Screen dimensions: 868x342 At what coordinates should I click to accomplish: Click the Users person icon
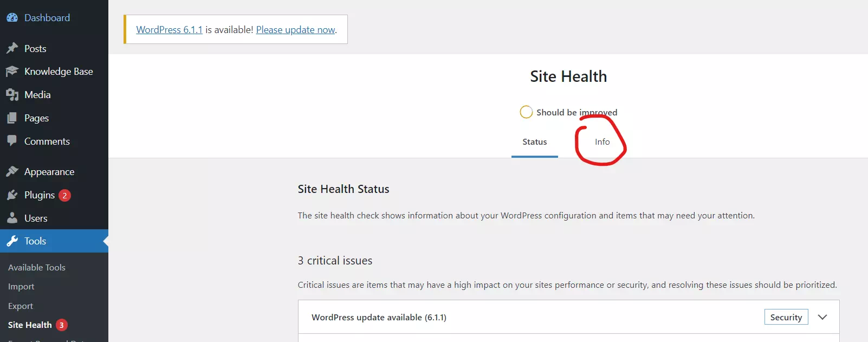[12, 218]
